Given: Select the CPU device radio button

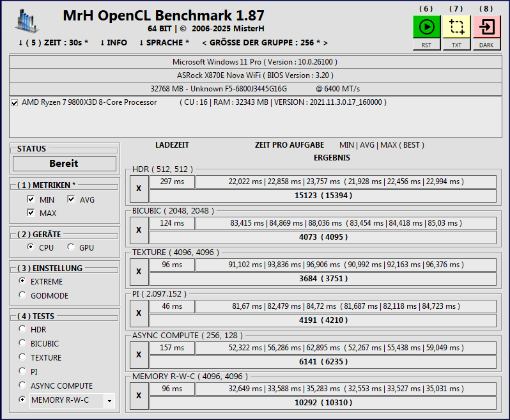Looking at the screenshot, I should click(31, 247).
